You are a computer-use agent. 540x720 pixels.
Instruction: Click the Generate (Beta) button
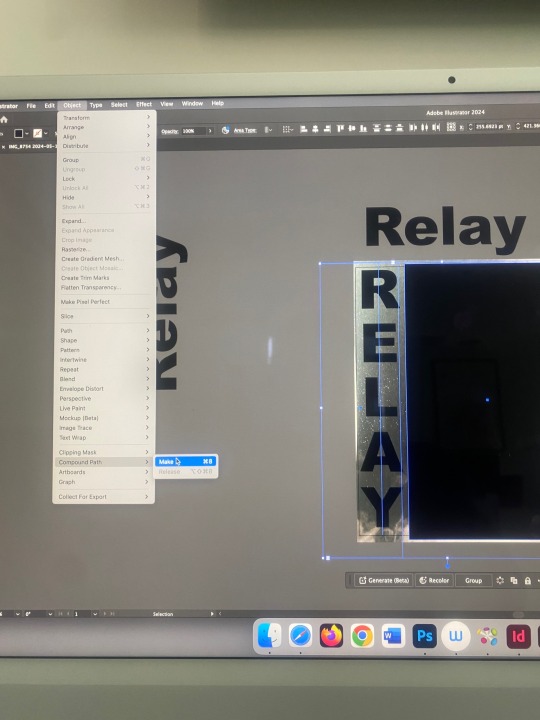pyautogui.click(x=384, y=580)
